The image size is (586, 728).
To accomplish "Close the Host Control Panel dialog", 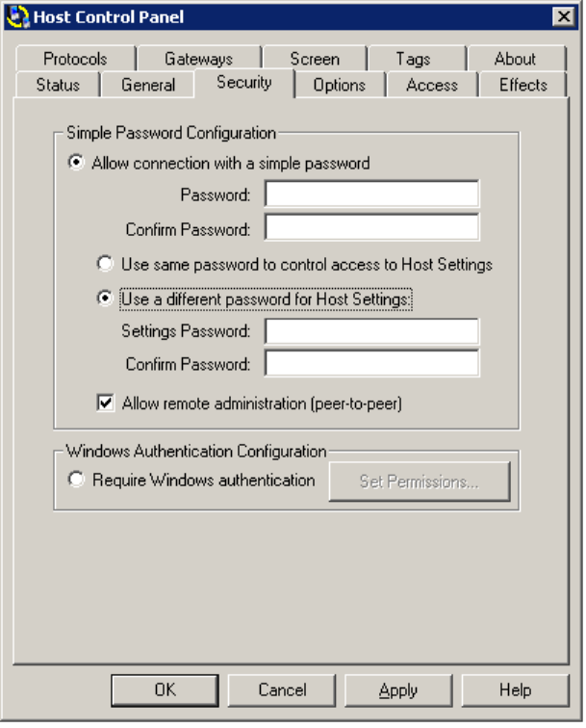I will (x=564, y=17).
